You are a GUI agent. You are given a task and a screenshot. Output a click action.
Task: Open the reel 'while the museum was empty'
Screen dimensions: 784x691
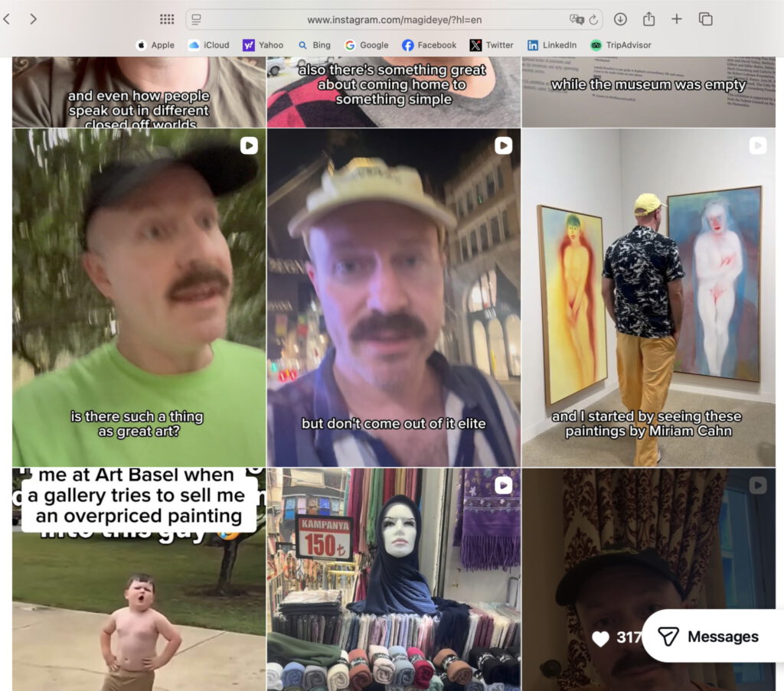[648, 92]
